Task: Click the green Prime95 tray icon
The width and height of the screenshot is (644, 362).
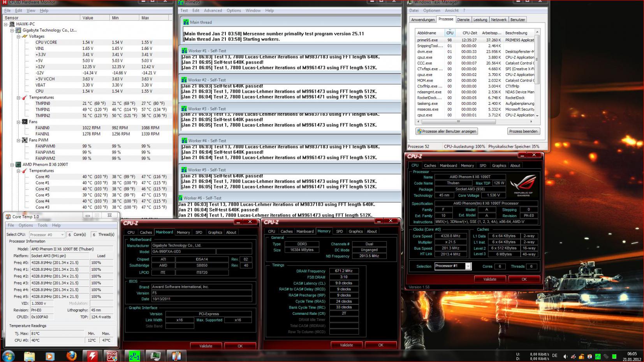Action: coord(598,356)
